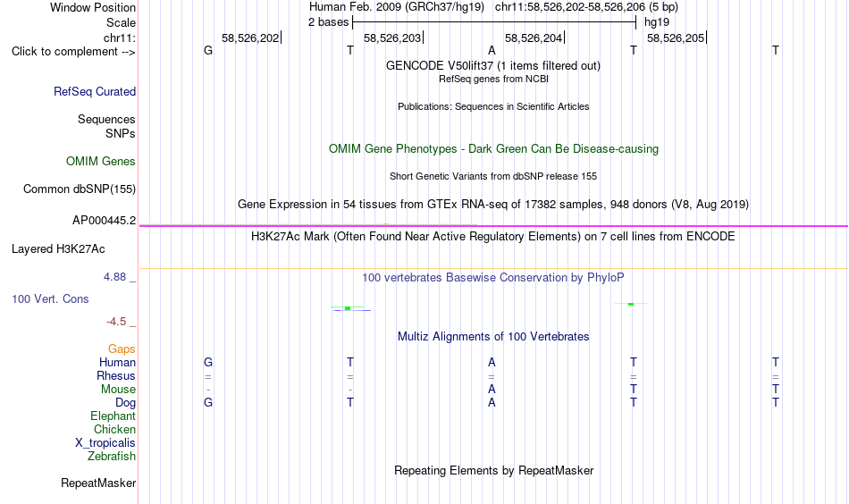Open the Layered H3K27Ac track label
This screenshot has width=849, height=504.
58,249
